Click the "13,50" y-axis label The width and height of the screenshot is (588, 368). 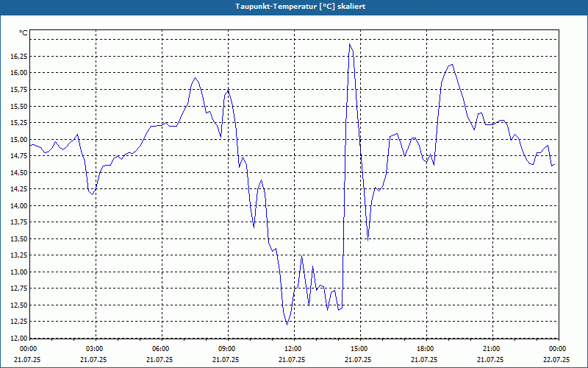[18, 238]
